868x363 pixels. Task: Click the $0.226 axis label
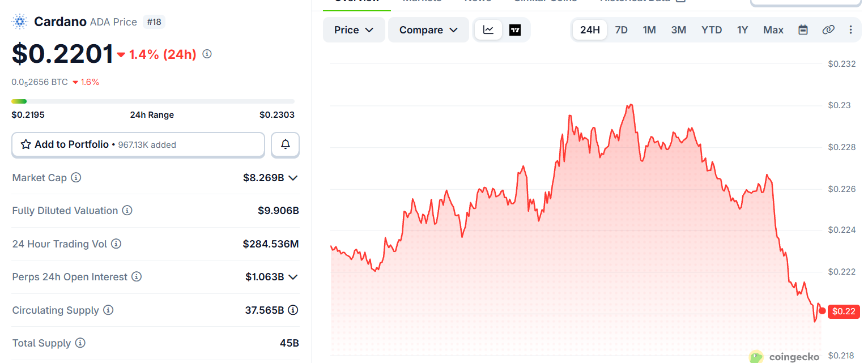click(842, 189)
